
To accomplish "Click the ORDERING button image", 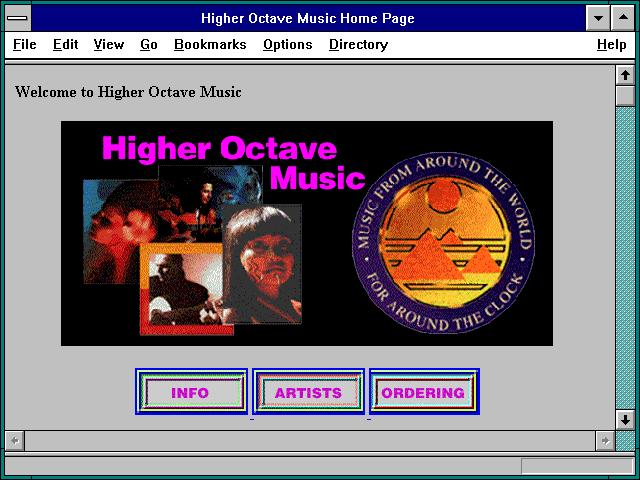I will tap(424, 392).
